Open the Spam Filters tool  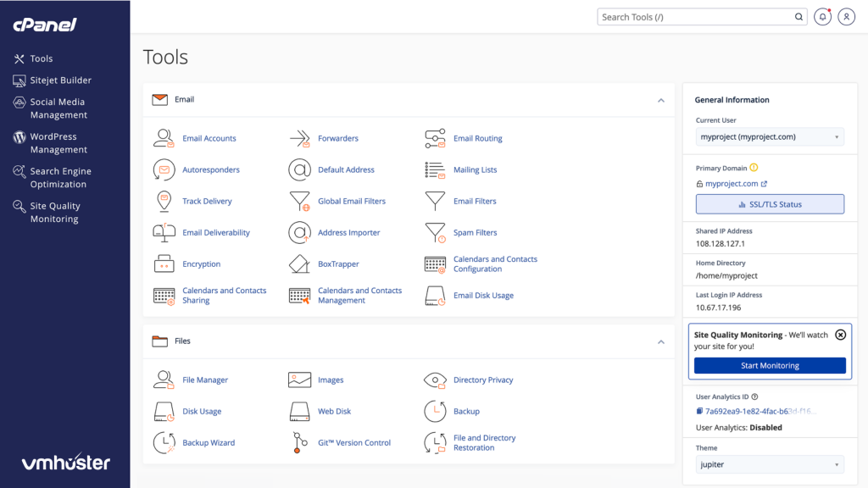(476, 232)
